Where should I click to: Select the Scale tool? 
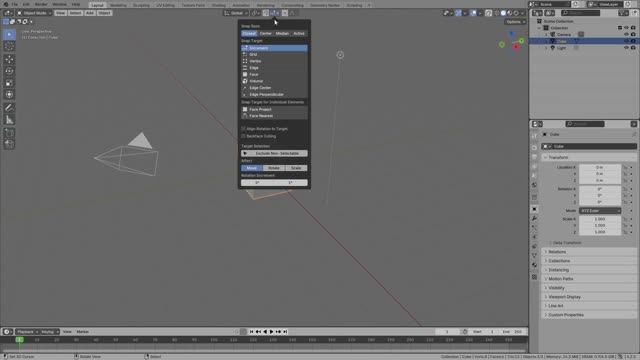tap(9, 83)
